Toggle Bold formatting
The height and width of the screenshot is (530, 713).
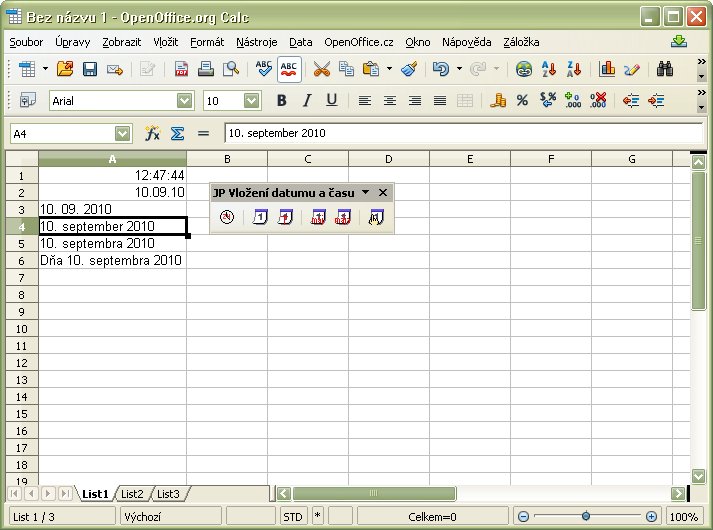point(282,100)
